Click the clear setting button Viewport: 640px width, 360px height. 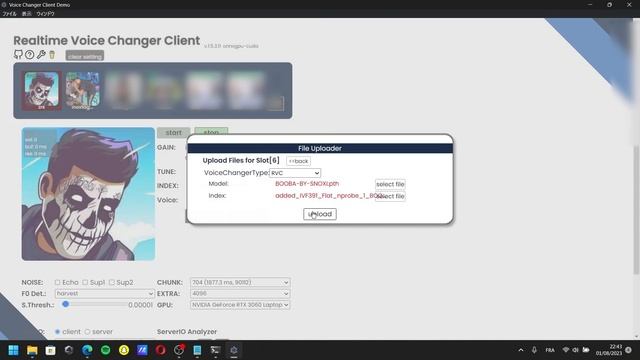[x=85, y=56]
